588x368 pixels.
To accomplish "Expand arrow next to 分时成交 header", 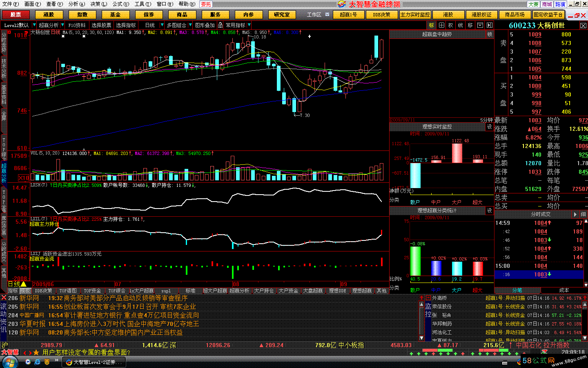I will tap(575, 214).
